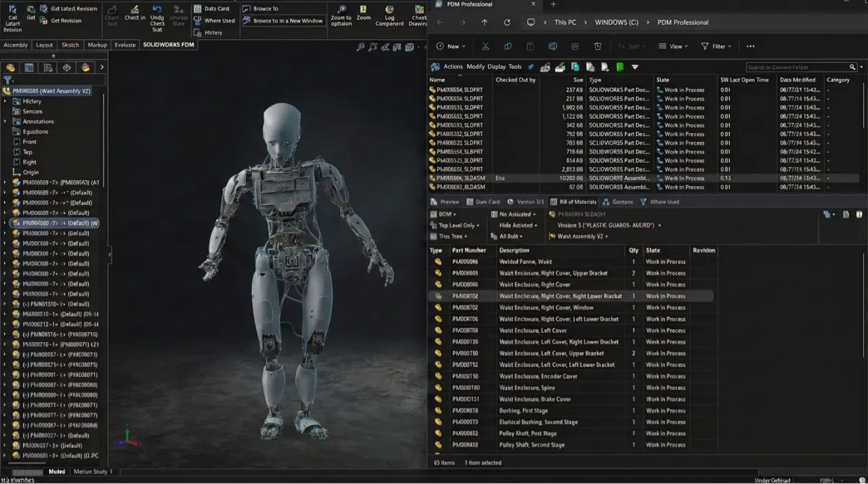The height and width of the screenshot is (484, 868).
Task: Click the Copy icon in Explorer toolbar
Action: [x=508, y=46]
